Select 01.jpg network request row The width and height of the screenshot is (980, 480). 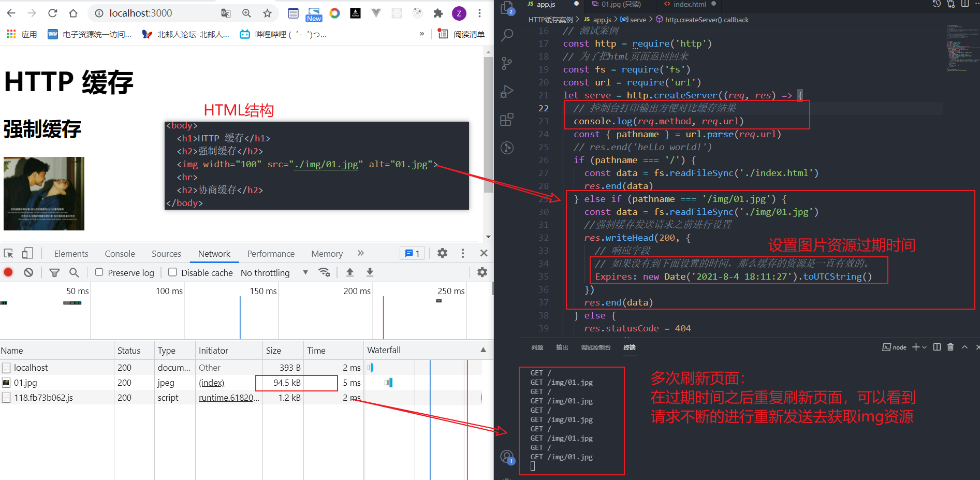241,383
